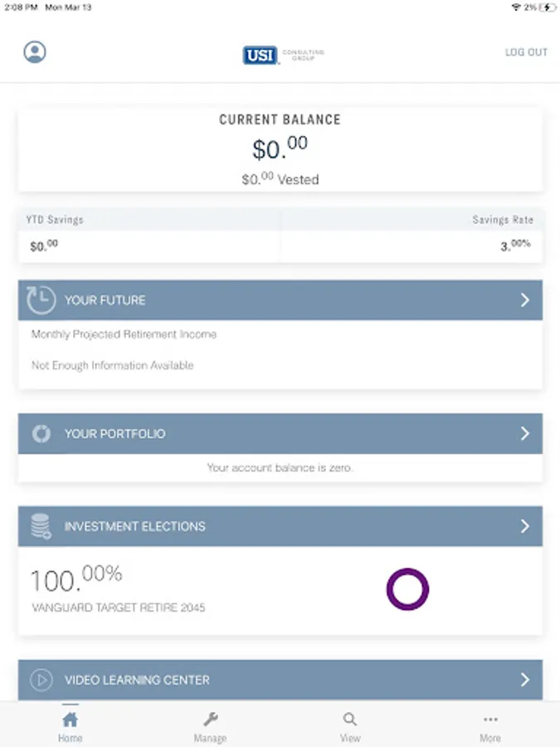
Task: Tap the USI Consulting Group logo
Action: pyautogui.click(x=283, y=55)
